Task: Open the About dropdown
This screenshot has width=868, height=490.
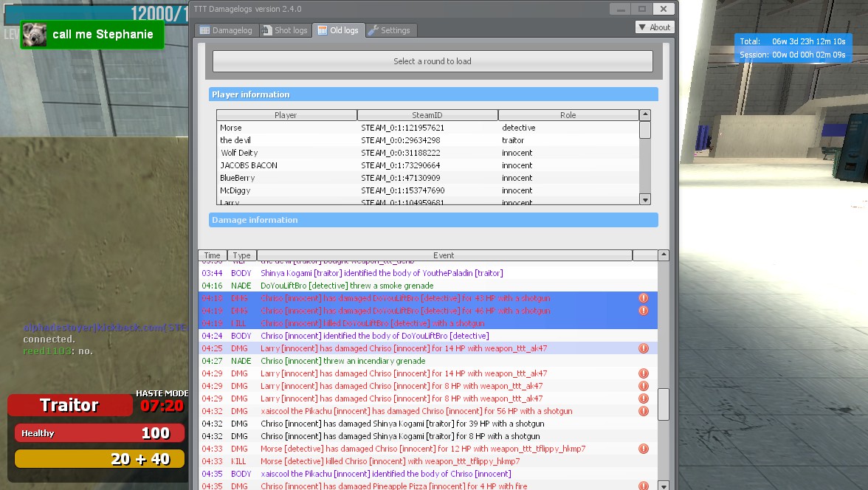Action: (x=654, y=27)
